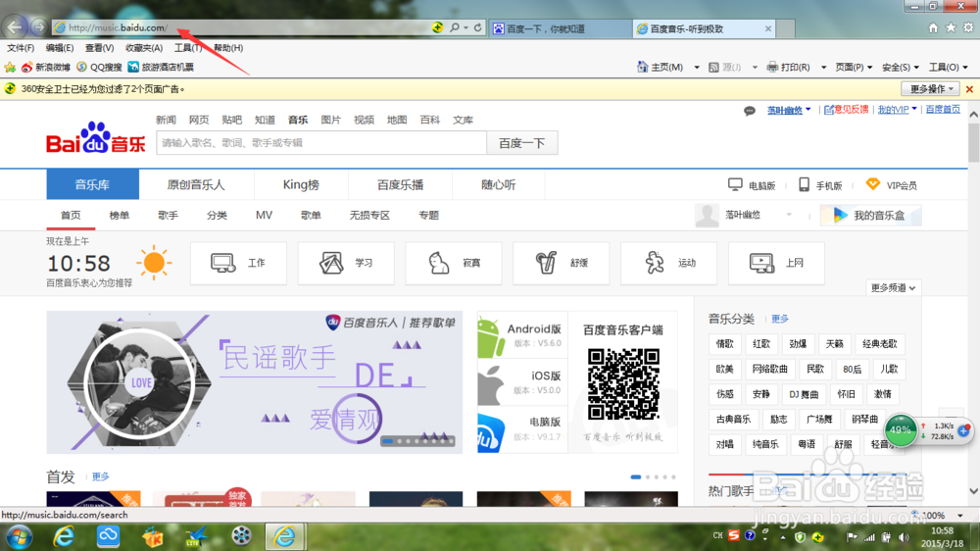Click the 手机版 phone icon
Screen dimensions: 980x551
coord(804,184)
